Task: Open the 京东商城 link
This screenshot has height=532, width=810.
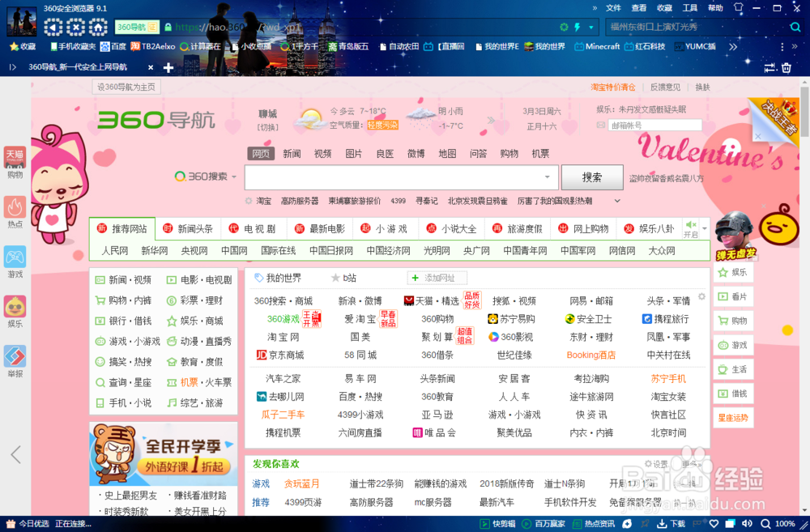Action: [280, 355]
